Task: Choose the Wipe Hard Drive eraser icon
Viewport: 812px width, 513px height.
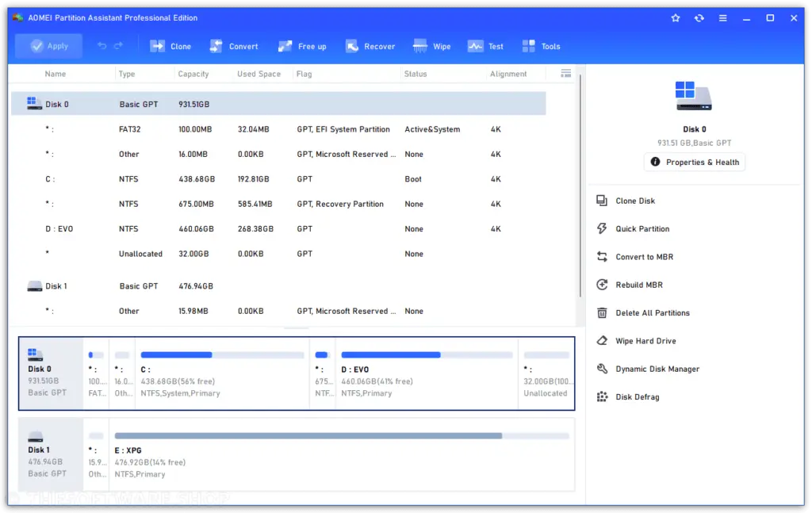Action: 602,341
